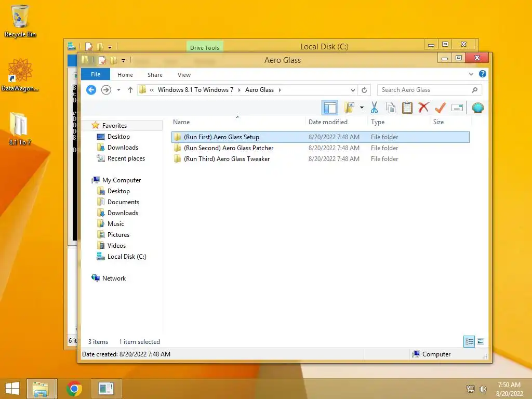The width and height of the screenshot is (532, 399).
Task: Click the Aero Glass breadcrumb segment
Action: [x=260, y=90]
